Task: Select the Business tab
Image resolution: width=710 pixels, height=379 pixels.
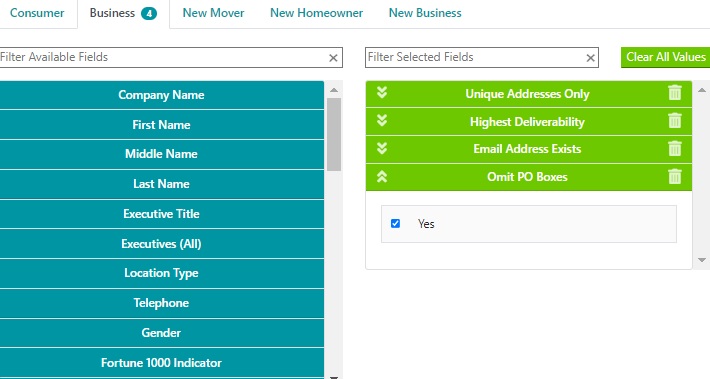Action: click(123, 13)
